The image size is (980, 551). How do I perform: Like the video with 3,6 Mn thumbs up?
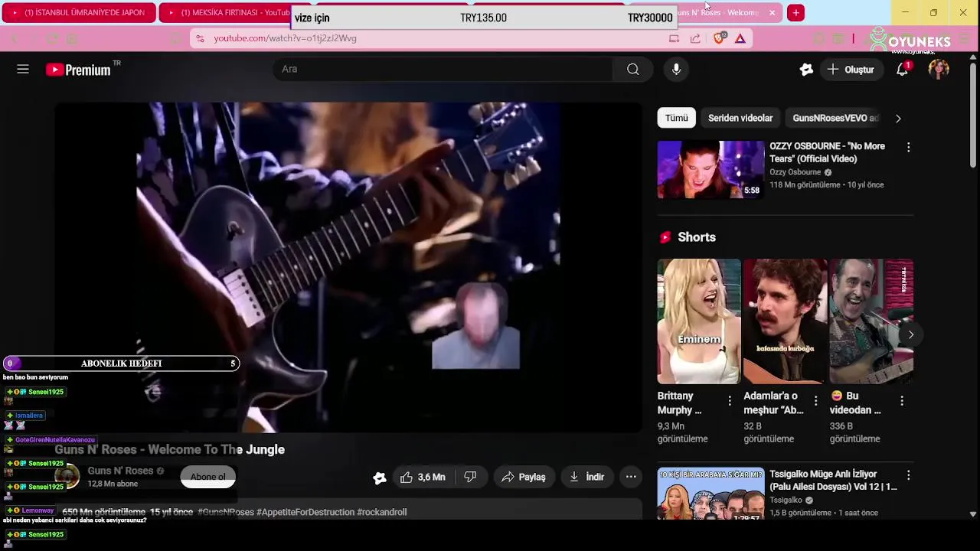(x=423, y=477)
